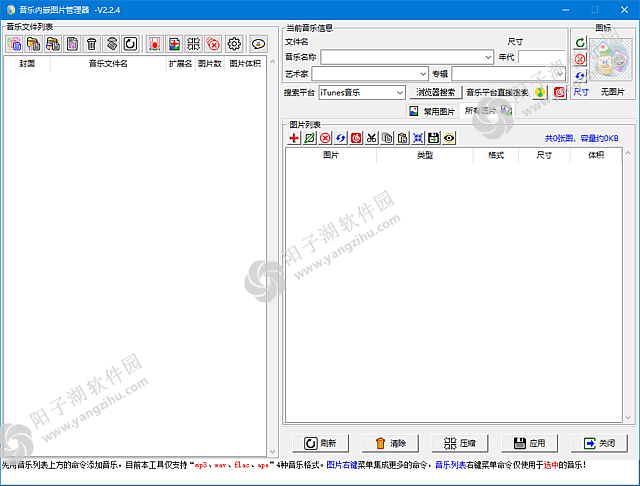Click the 体积 column header
This screenshot has width=640, height=486.
(x=596, y=155)
